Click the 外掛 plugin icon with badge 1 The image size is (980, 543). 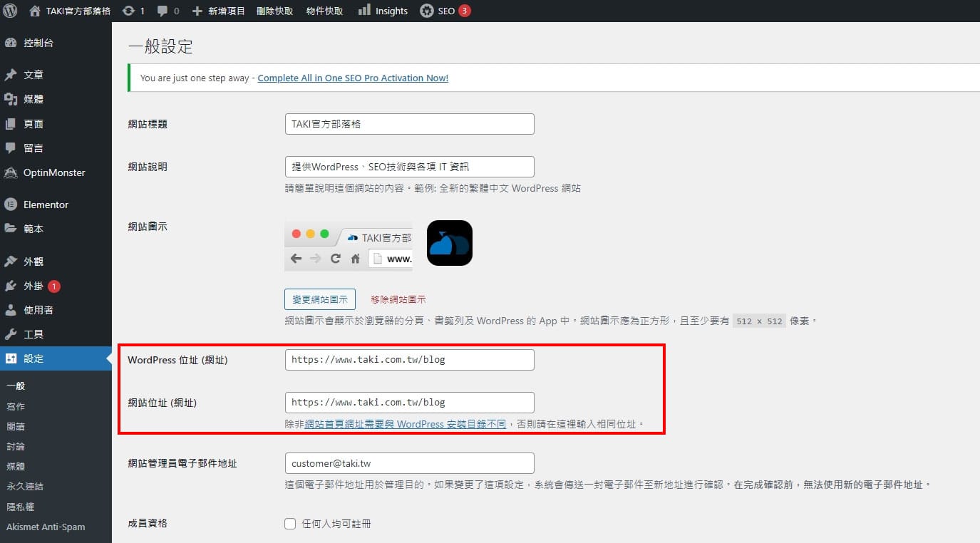click(11, 286)
